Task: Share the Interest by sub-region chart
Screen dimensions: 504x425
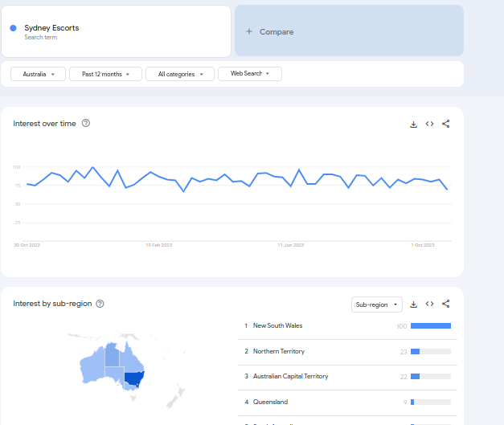Action: (446, 304)
